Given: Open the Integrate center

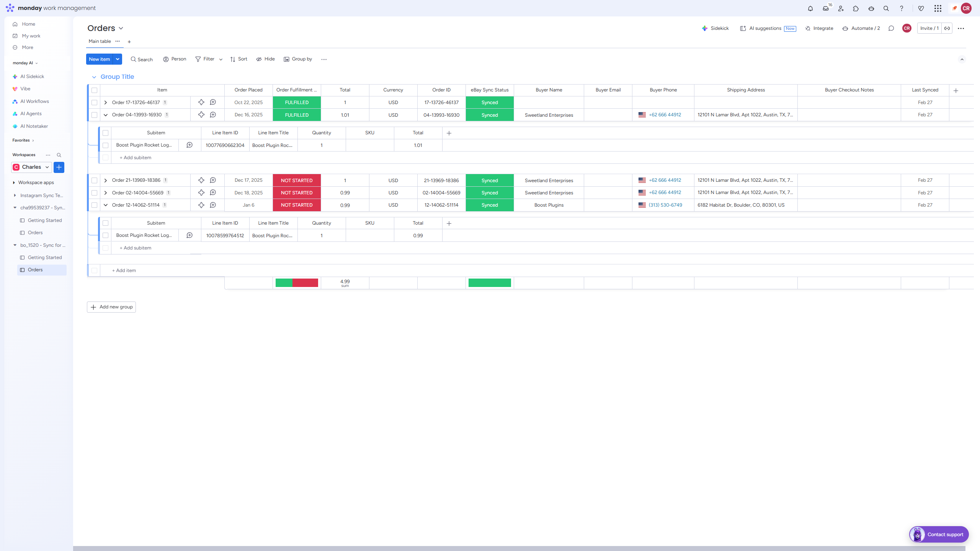Looking at the screenshot, I should [x=819, y=28].
